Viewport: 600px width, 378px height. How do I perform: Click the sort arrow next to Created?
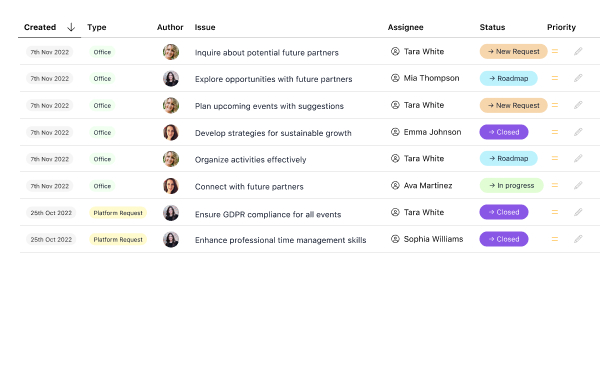[x=71, y=27]
